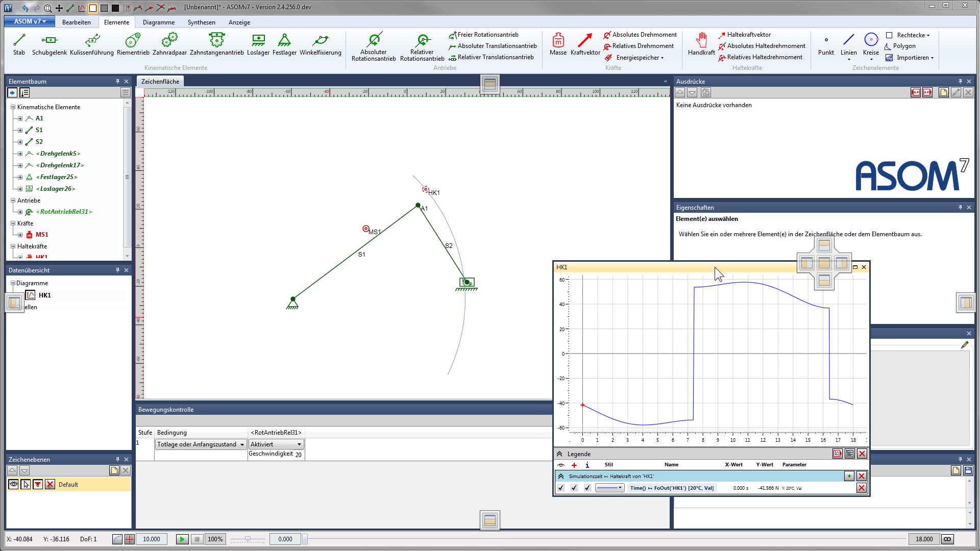Click Haltekraftvektor button
The width and height of the screenshot is (980, 551).
pyautogui.click(x=744, y=35)
